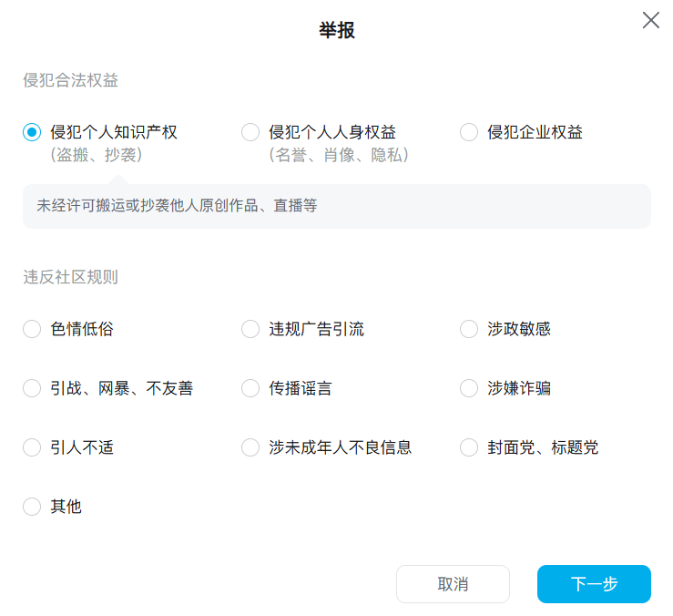Click the 举报 dialog title
673x616 pixels.
click(x=336, y=30)
